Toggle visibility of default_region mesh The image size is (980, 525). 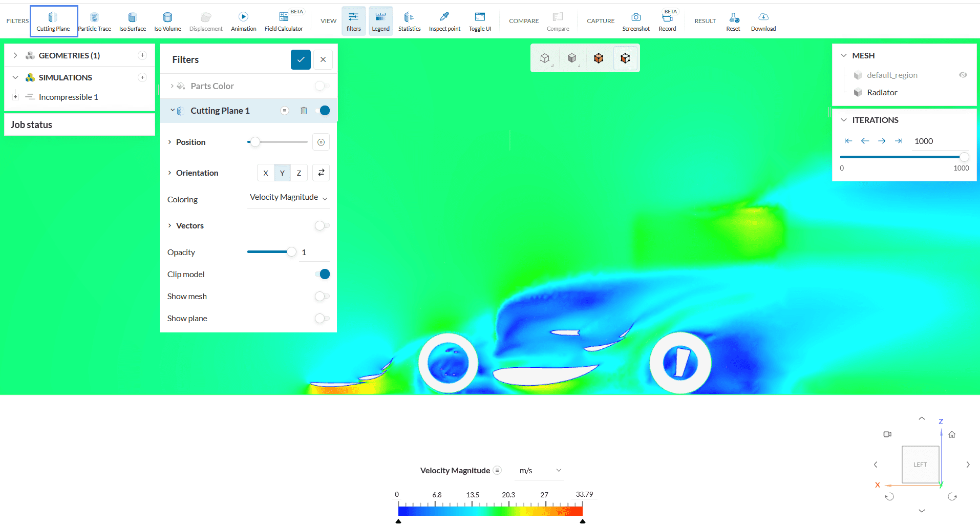point(963,75)
